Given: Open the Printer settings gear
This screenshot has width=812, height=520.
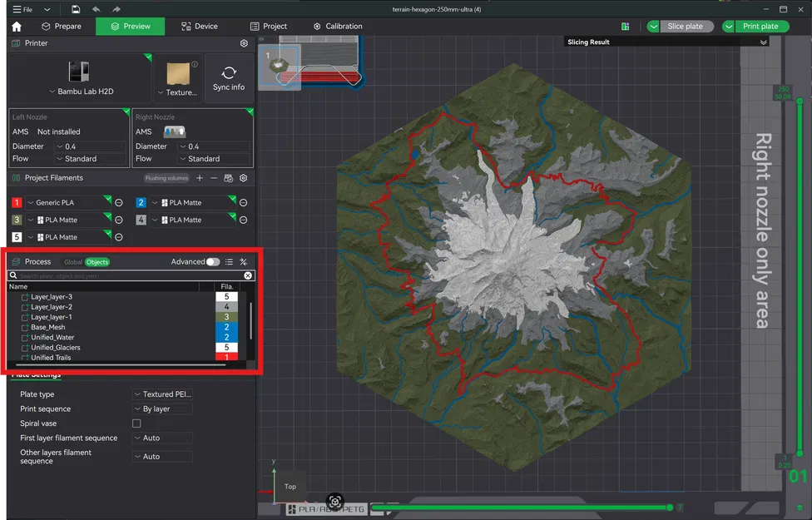Looking at the screenshot, I should [243, 42].
